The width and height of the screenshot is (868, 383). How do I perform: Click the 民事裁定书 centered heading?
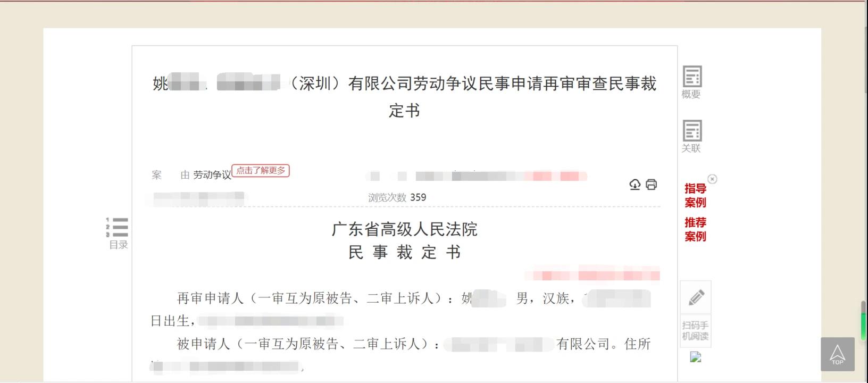(x=405, y=252)
